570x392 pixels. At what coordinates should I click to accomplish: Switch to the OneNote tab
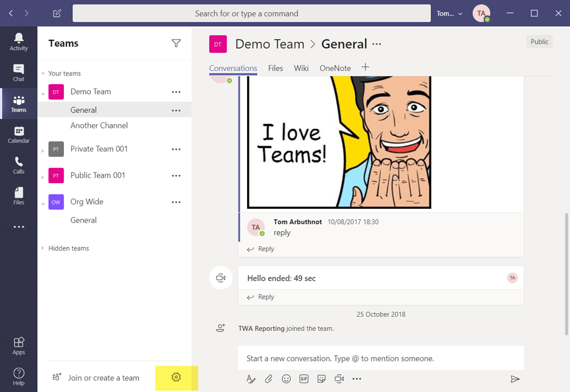[335, 68]
